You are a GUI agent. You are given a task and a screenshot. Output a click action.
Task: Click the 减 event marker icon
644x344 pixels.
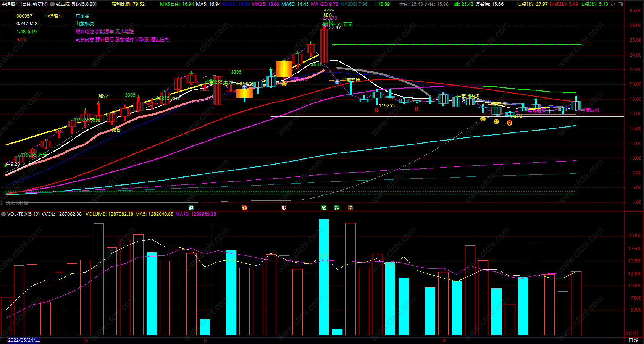pos(324,208)
